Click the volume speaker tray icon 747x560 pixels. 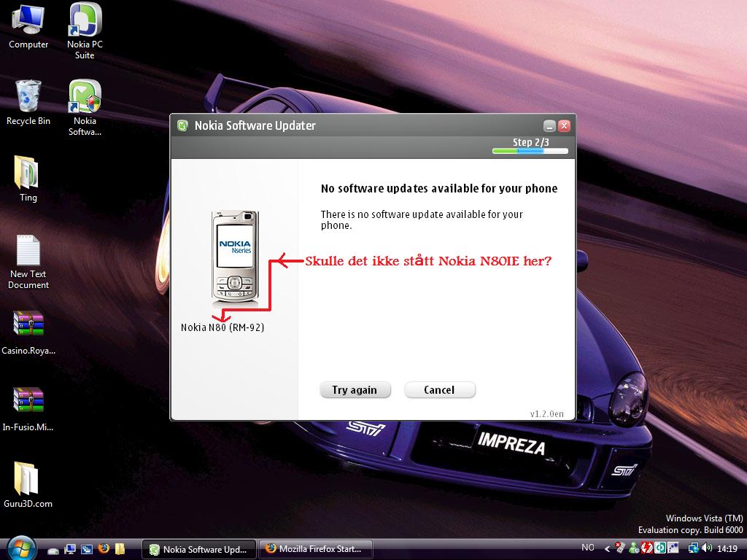tap(706, 548)
